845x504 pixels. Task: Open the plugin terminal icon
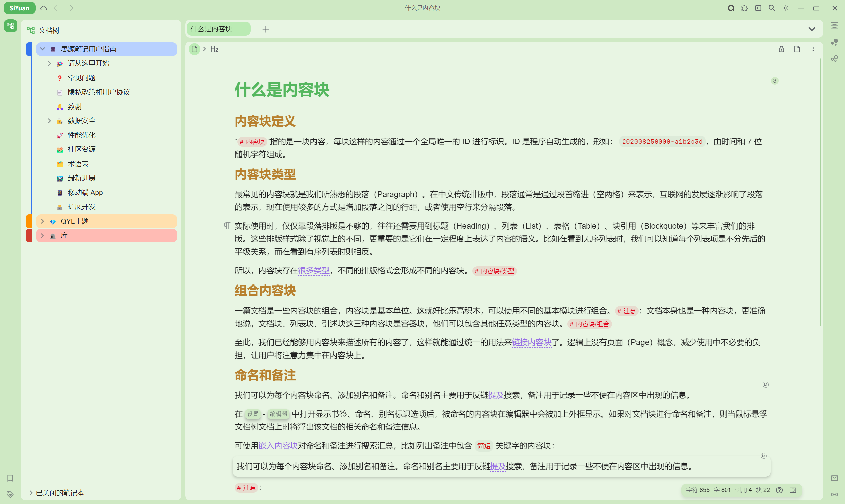[758, 8]
